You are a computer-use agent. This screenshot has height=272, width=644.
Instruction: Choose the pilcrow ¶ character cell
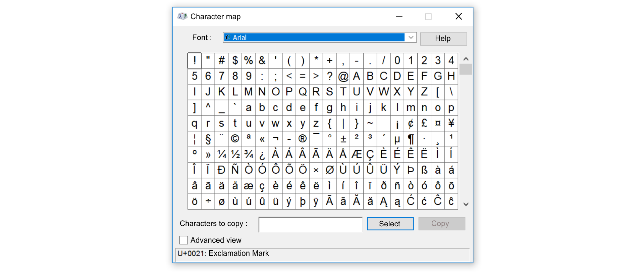(x=411, y=139)
